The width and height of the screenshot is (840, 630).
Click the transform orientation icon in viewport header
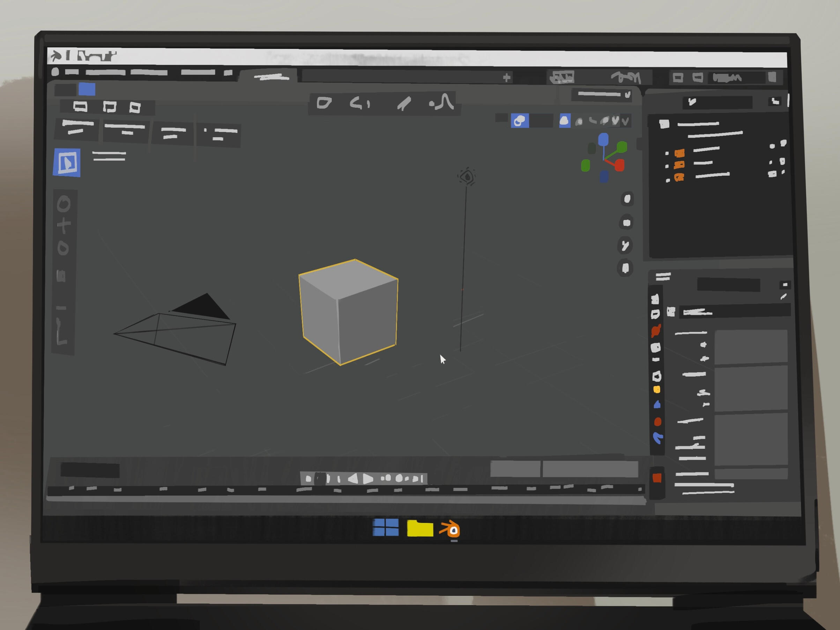coord(324,103)
